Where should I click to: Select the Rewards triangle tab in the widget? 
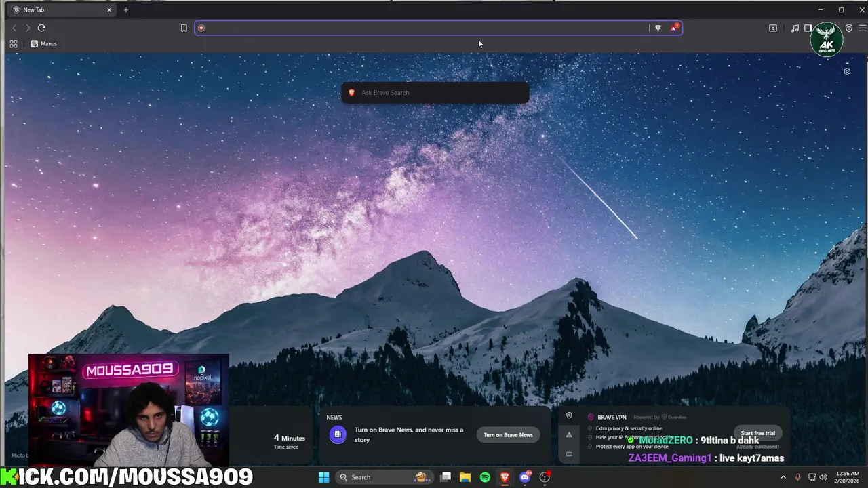[569, 434]
